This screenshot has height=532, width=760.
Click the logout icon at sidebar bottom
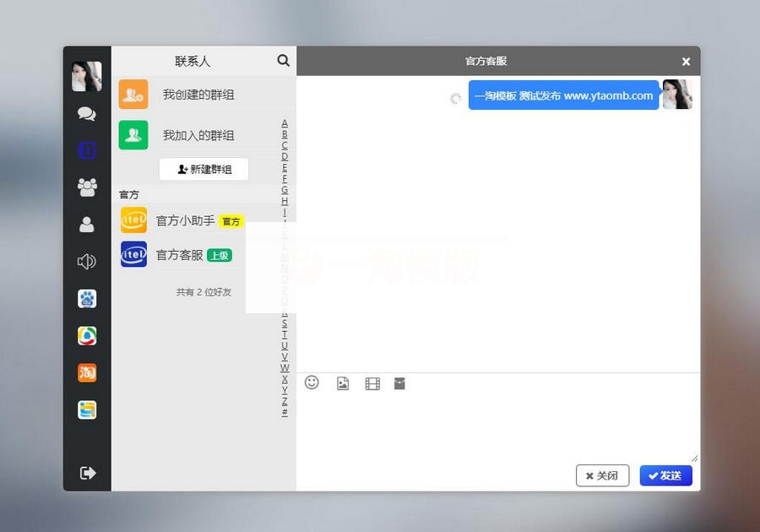(86, 473)
